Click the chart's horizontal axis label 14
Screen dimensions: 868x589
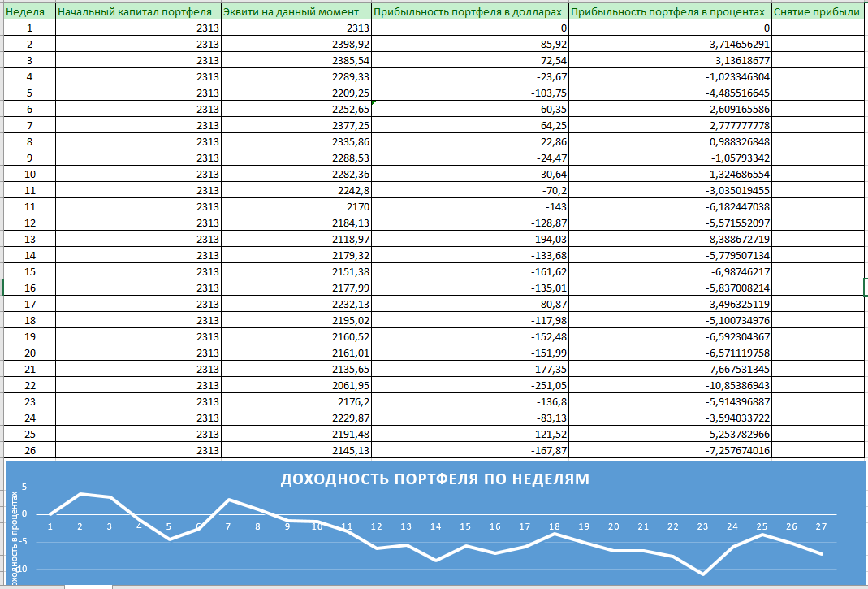[x=436, y=526]
